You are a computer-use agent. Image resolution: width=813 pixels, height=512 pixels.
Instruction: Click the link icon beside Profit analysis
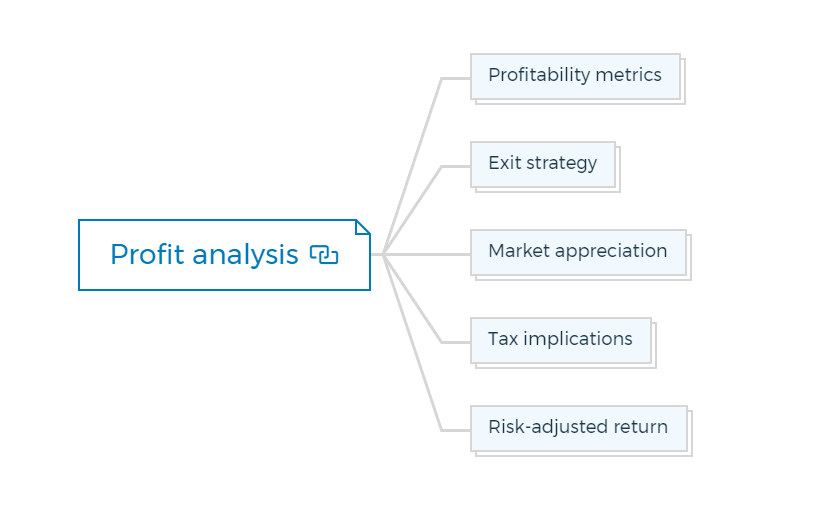324,255
